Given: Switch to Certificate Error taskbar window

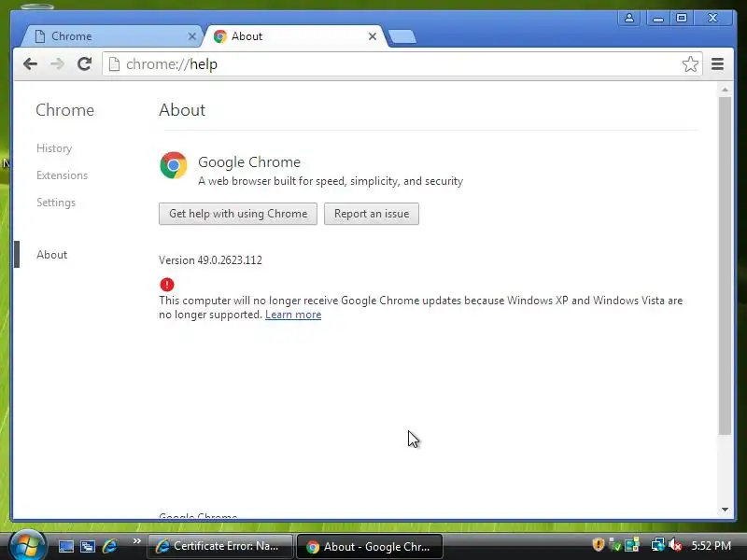Looking at the screenshot, I should click(219, 546).
